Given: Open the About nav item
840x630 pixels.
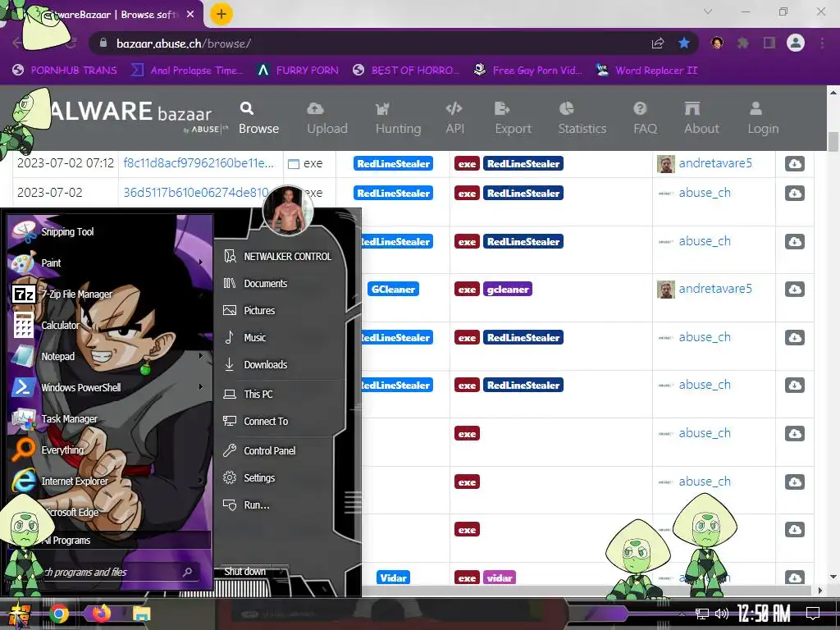Looking at the screenshot, I should tap(701, 118).
